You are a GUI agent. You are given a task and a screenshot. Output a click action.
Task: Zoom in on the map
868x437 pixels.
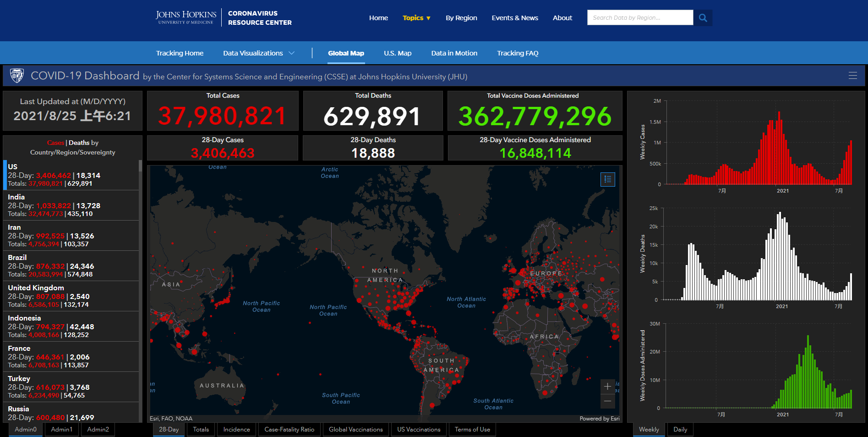click(607, 387)
